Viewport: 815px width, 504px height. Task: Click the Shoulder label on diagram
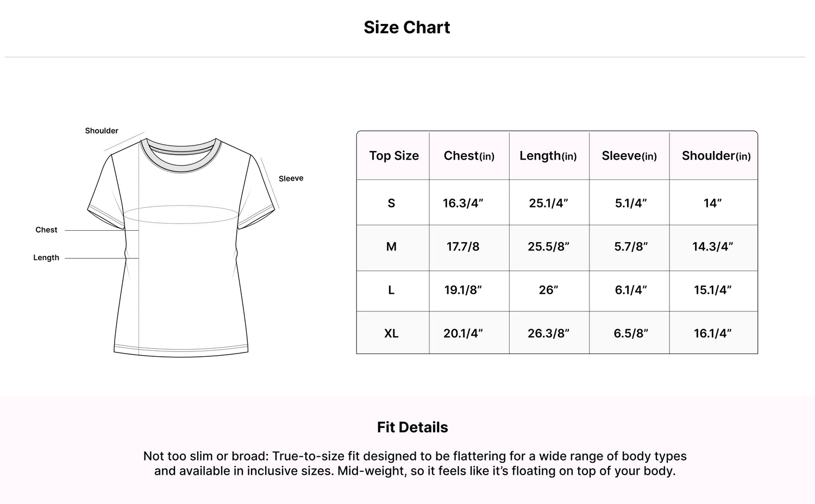102,131
